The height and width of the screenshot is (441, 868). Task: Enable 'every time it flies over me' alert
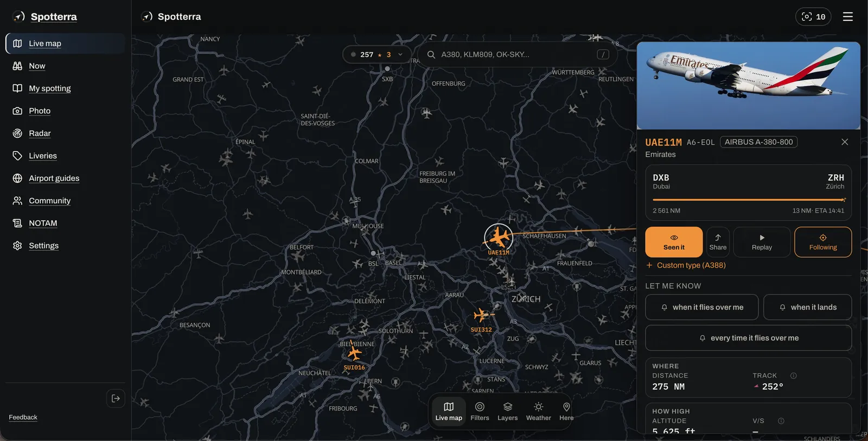pos(748,338)
